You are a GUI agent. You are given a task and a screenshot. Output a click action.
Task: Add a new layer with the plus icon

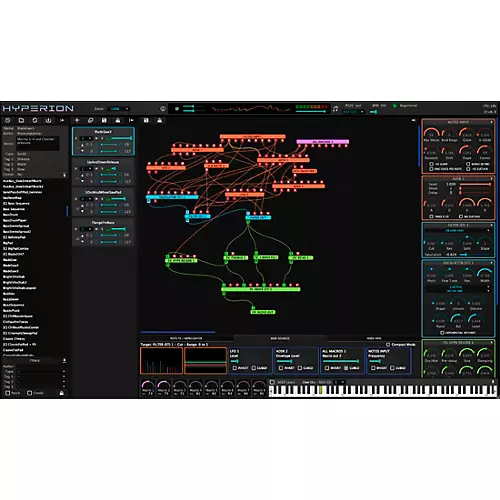tap(77, 120)
